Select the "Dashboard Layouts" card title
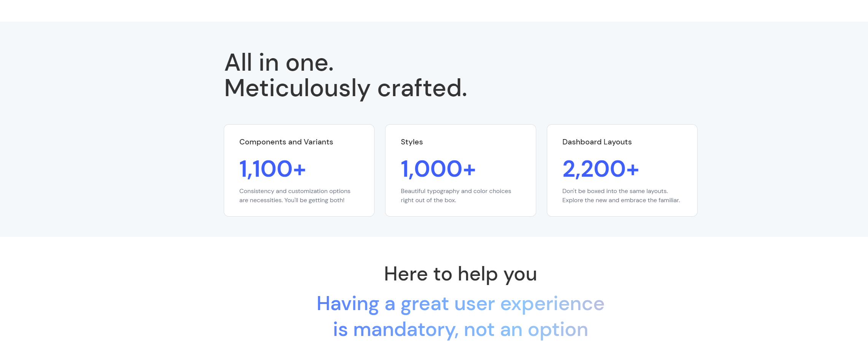868x358 pixels. point(597,142)
